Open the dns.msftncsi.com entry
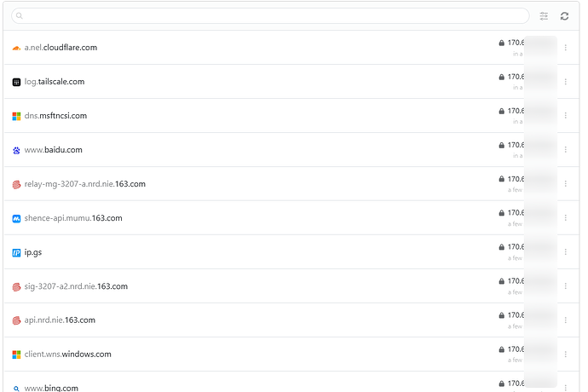The width and height of the screenshot is (588, 392). tap(55, 116)
